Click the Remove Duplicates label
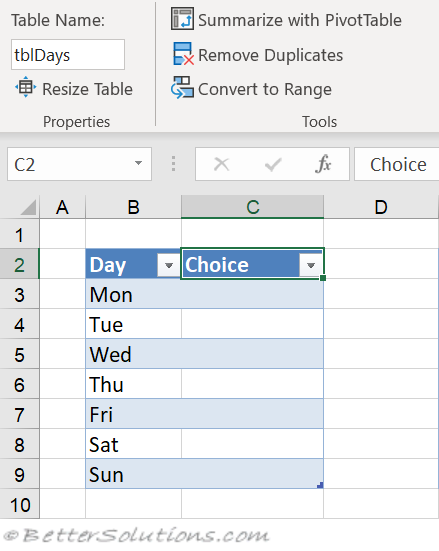 (271, 55)
